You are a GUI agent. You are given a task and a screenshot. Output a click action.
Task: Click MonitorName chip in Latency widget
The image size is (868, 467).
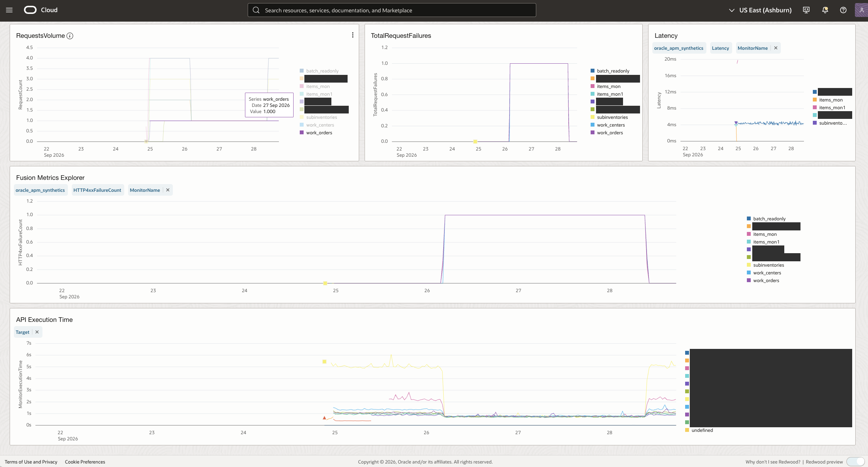pyautogui.click(x=753, y=48)
